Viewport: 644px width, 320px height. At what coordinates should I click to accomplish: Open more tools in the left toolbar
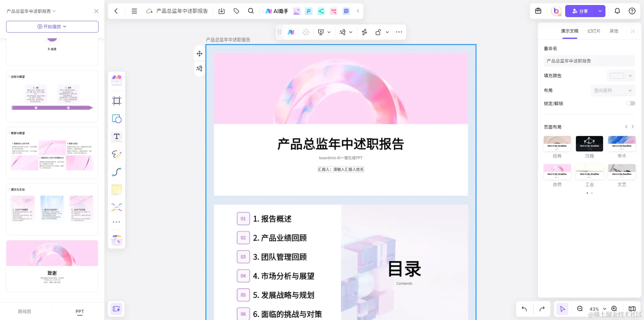click(116, 222)
